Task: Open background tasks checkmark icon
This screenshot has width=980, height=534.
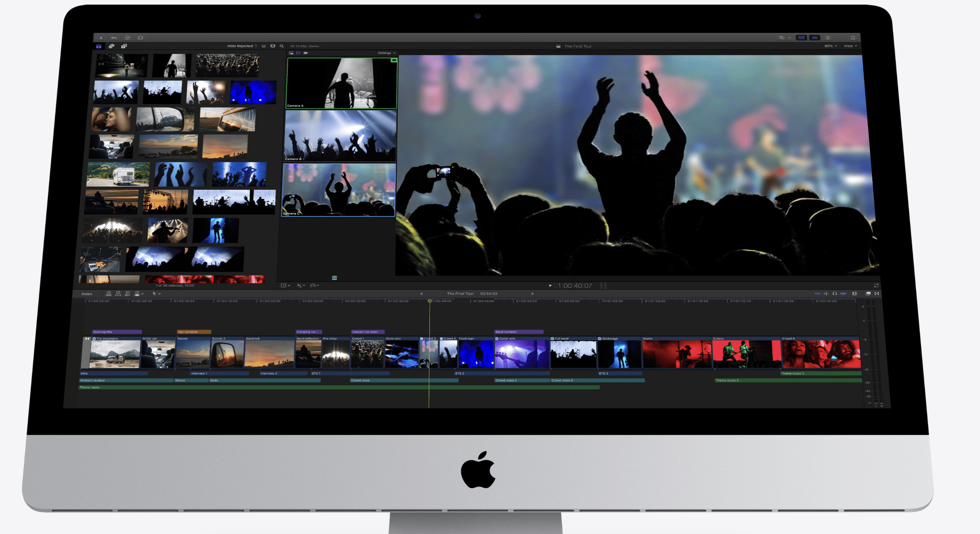Action: coord(127,38)
